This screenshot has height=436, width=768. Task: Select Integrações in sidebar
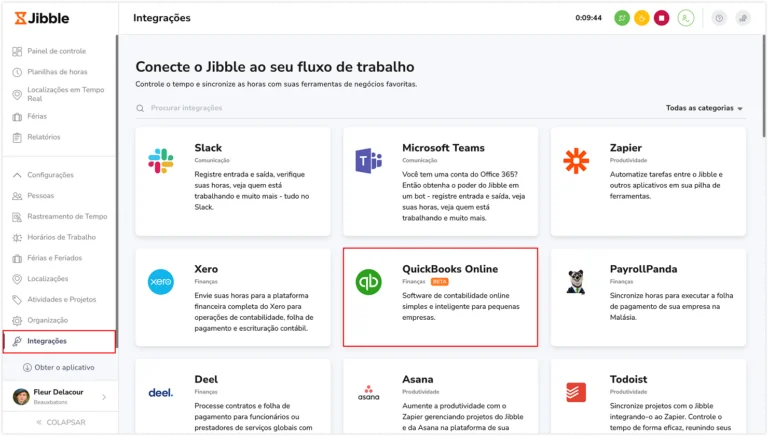(x=59, y=341)
